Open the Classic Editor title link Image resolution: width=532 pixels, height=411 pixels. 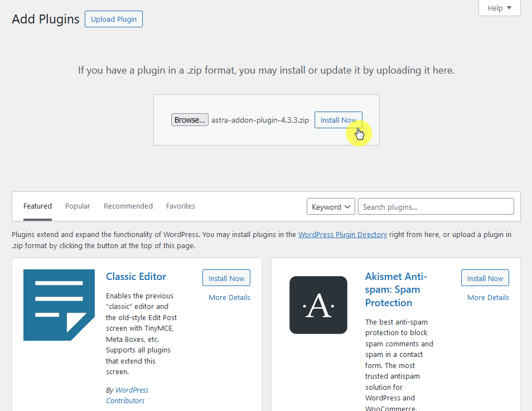click(x=136, y=276)
